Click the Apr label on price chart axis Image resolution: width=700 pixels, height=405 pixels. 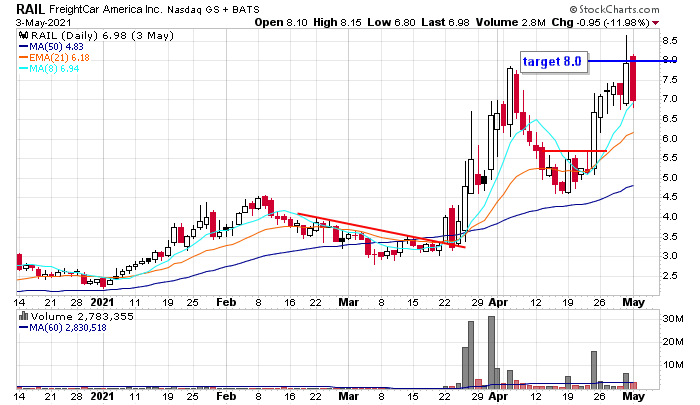[x=498, y=302]
